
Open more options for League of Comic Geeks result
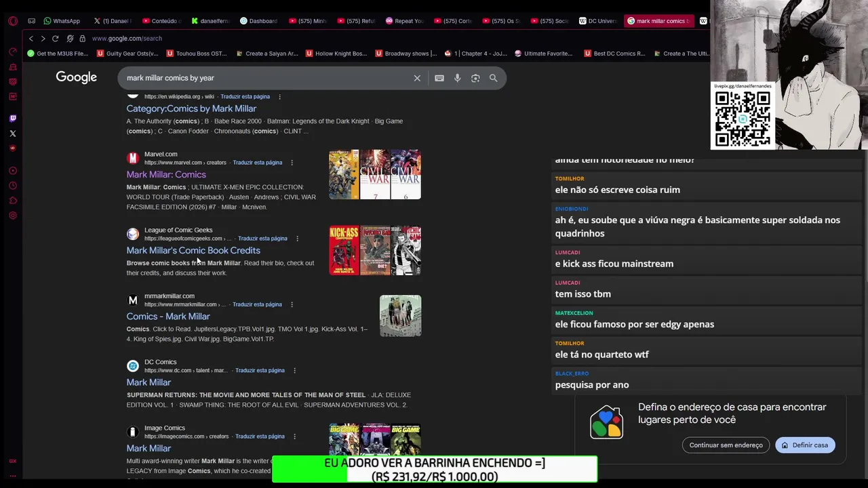point(297,239)
